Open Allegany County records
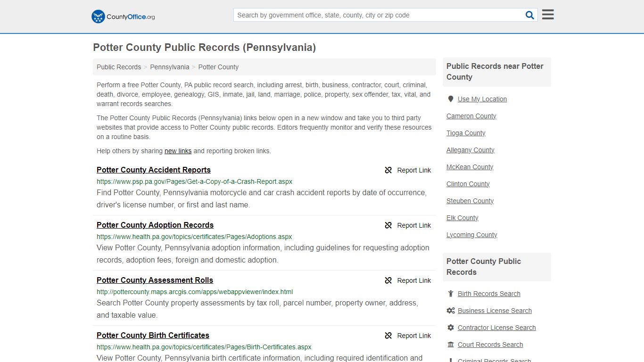The height and width of the screenshot is (362, 644). [471, 150]
